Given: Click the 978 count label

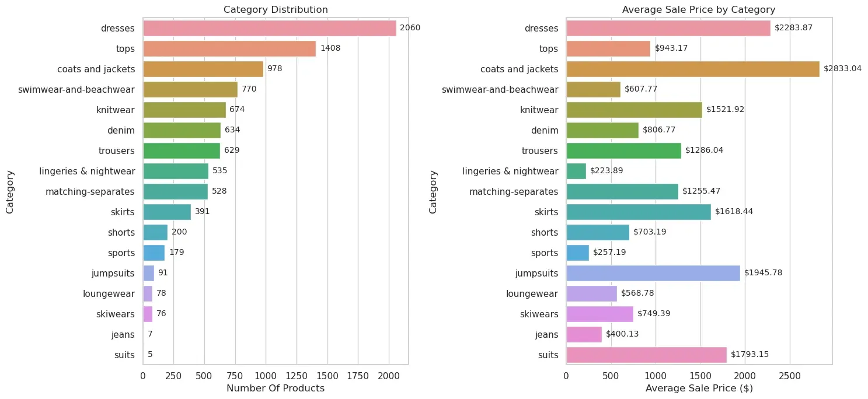Looking at the screenshot, I should (x=274, y=69).
